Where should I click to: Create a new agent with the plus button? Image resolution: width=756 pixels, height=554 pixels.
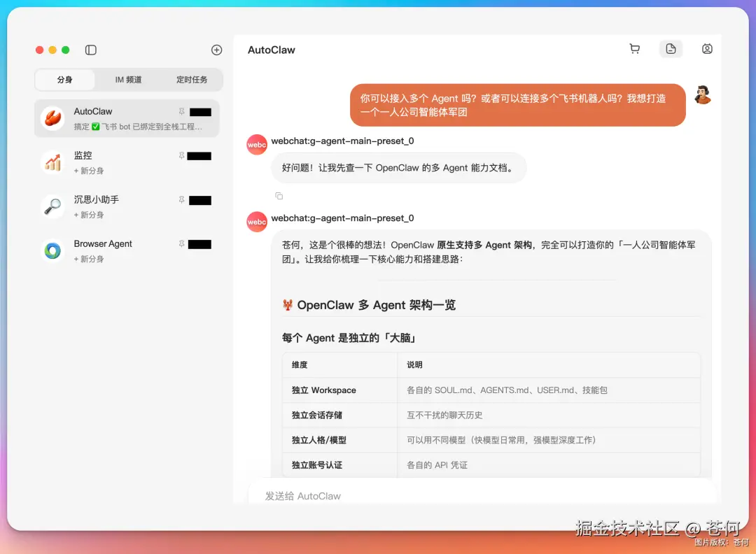[216, 50]
